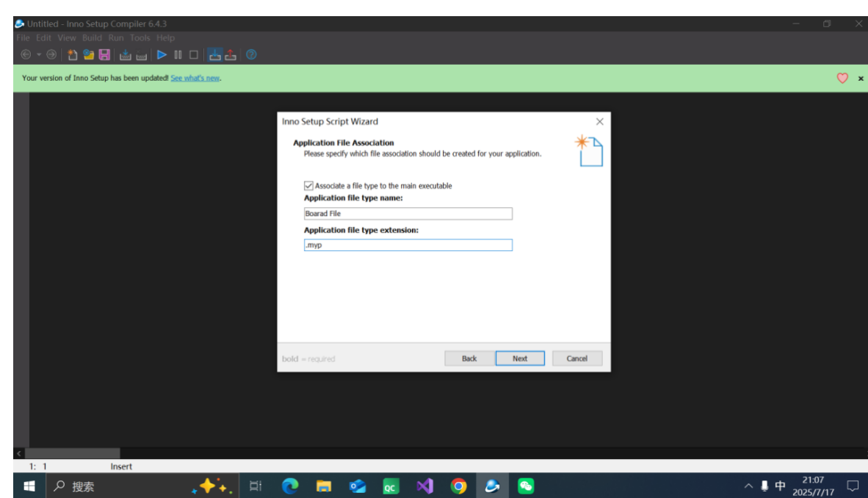Click the Terminate square icon in toolbar
Image resolution: width=868 pixels, height=498 pixels.
point(194,54)
